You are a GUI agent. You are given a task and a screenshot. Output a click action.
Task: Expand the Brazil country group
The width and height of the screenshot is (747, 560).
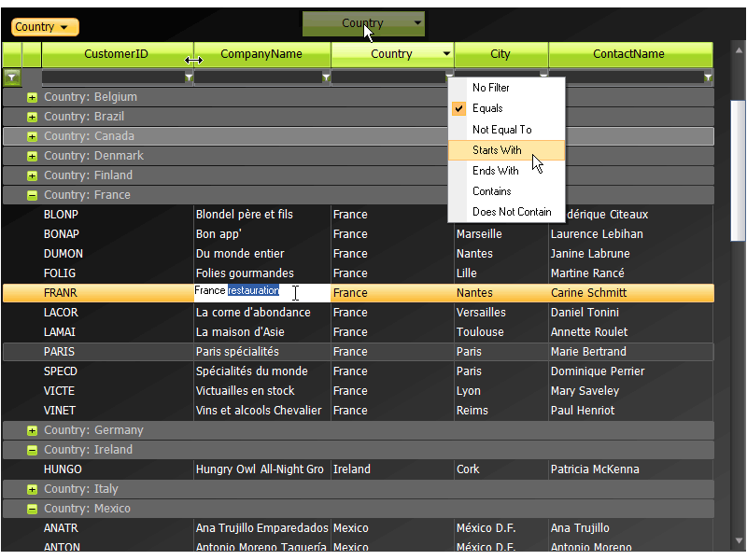32,118
